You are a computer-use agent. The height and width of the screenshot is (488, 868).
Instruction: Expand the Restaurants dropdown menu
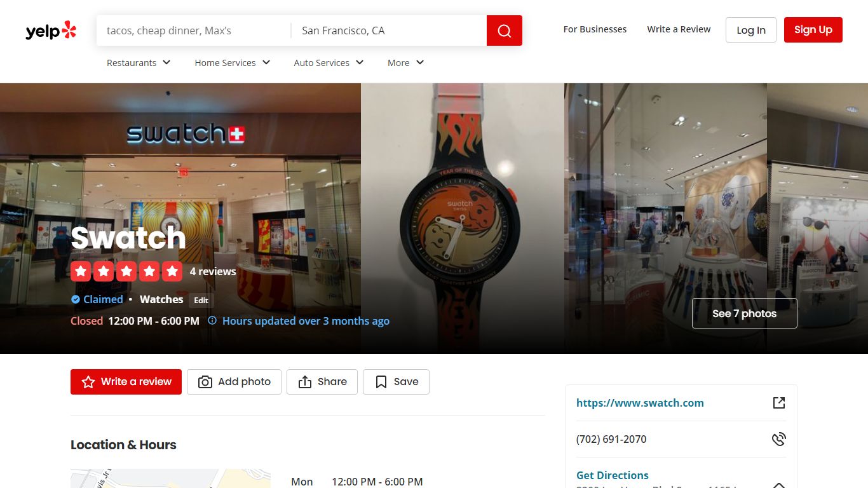[139, 63]
